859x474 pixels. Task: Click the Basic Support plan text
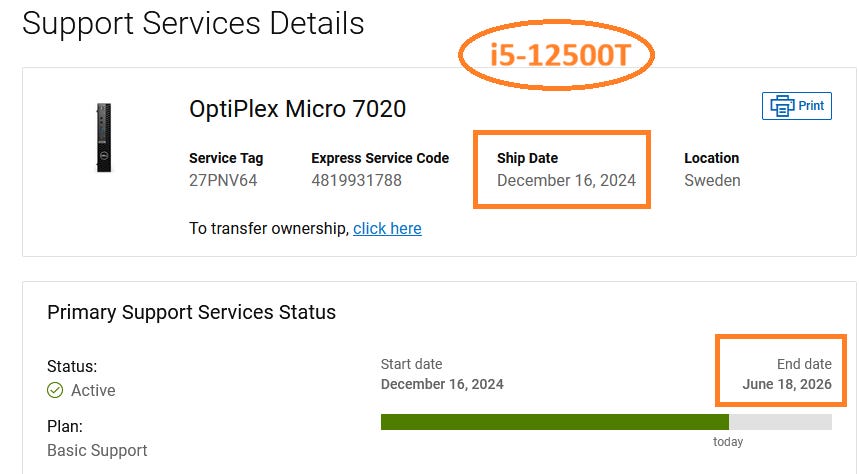click(x=97, y=450)
